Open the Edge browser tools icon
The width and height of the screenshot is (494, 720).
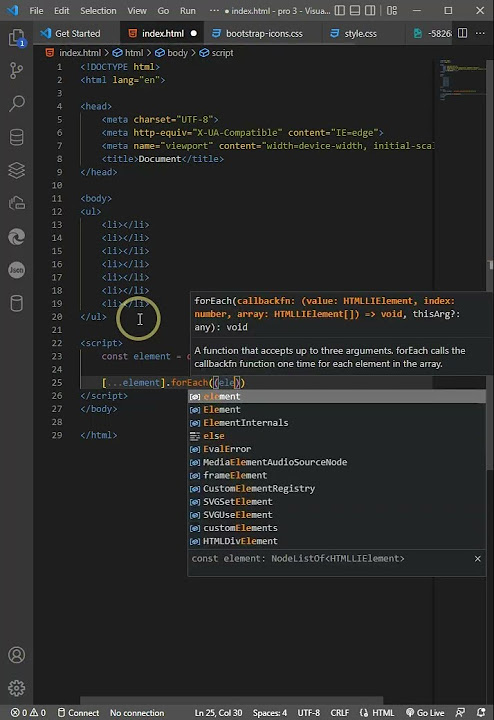(17, 237)
